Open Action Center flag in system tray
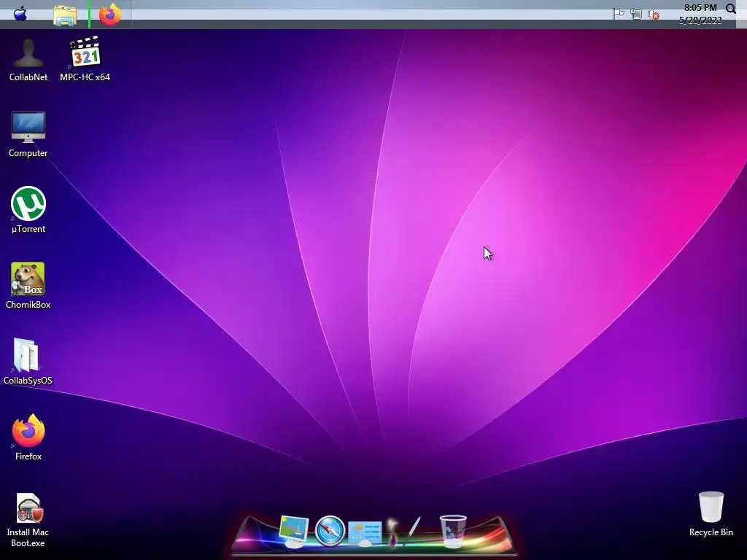747x560 pixels. click(x=618, y=14)
